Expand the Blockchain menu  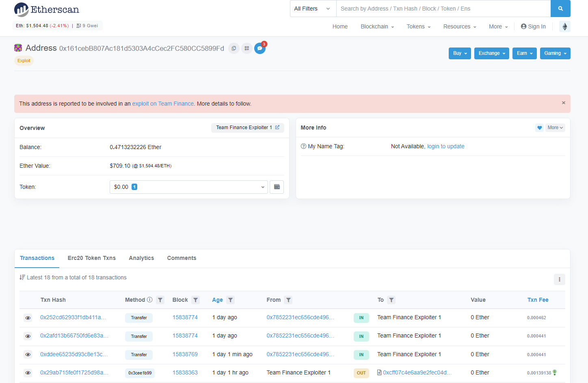[377, 26]
